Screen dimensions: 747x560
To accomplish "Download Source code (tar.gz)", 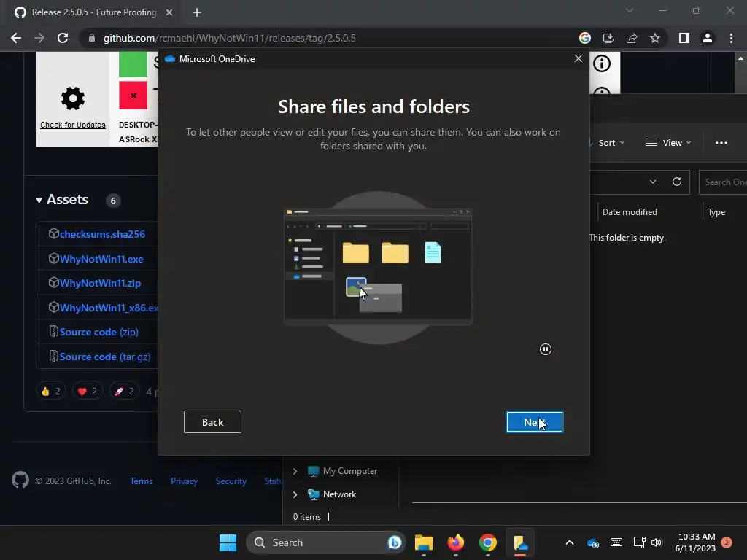I will [105, 357].
